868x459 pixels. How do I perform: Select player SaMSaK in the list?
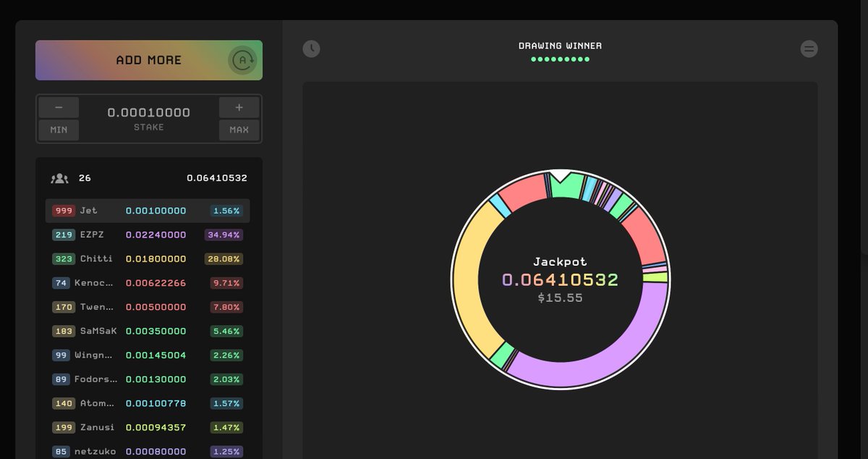[x=148, y=331]
